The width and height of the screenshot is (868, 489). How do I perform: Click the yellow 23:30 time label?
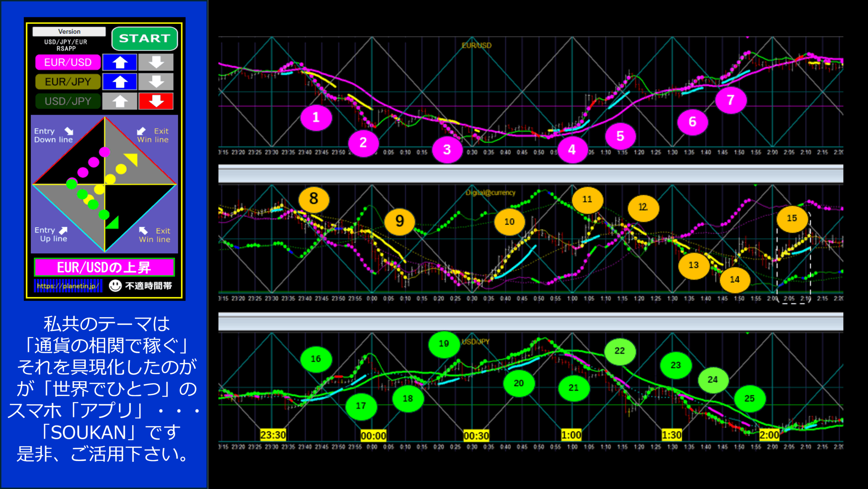coord(273,435)
